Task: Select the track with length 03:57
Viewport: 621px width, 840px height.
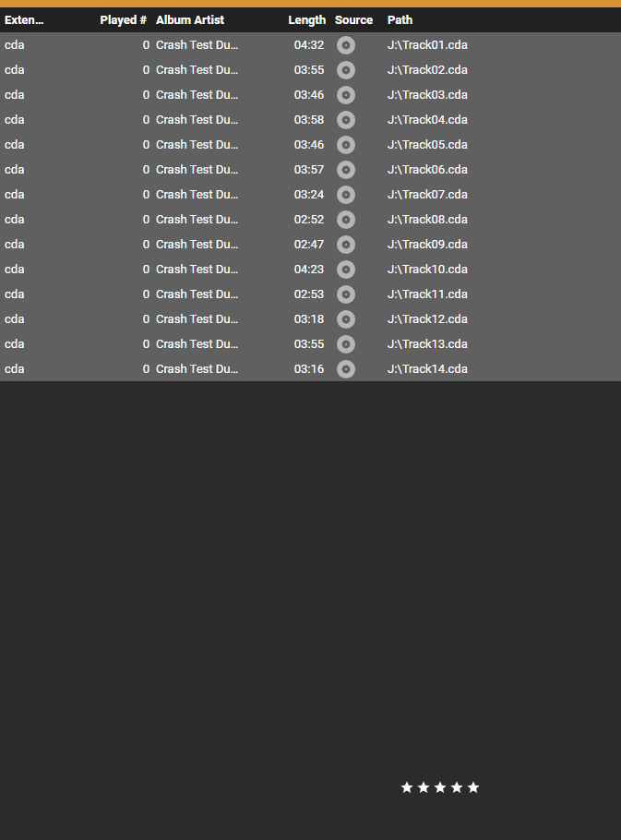Action: pyautogui.click(x=310, y=170)
